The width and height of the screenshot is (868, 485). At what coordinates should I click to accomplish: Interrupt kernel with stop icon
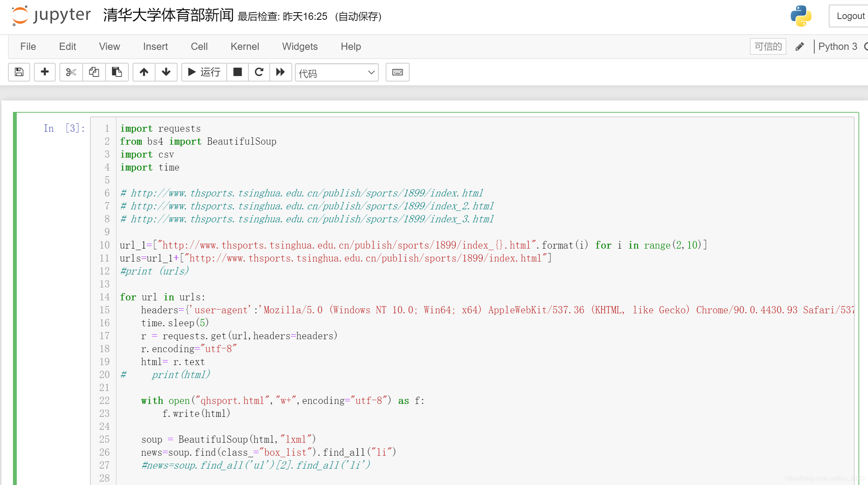pos(237,72)
